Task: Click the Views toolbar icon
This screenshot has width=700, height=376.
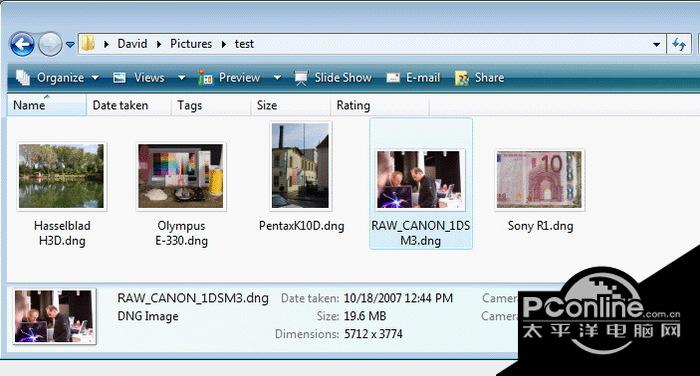Action: 119,78
